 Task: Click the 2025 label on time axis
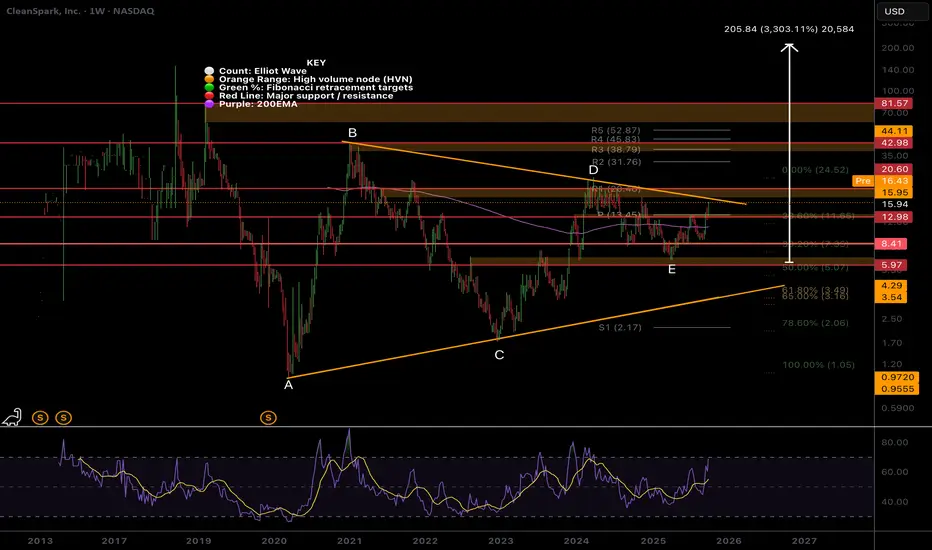(653, 541)
